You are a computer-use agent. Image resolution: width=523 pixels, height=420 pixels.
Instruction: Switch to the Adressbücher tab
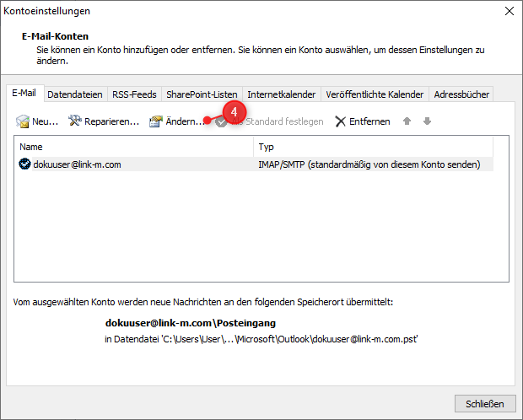[461, 94]
